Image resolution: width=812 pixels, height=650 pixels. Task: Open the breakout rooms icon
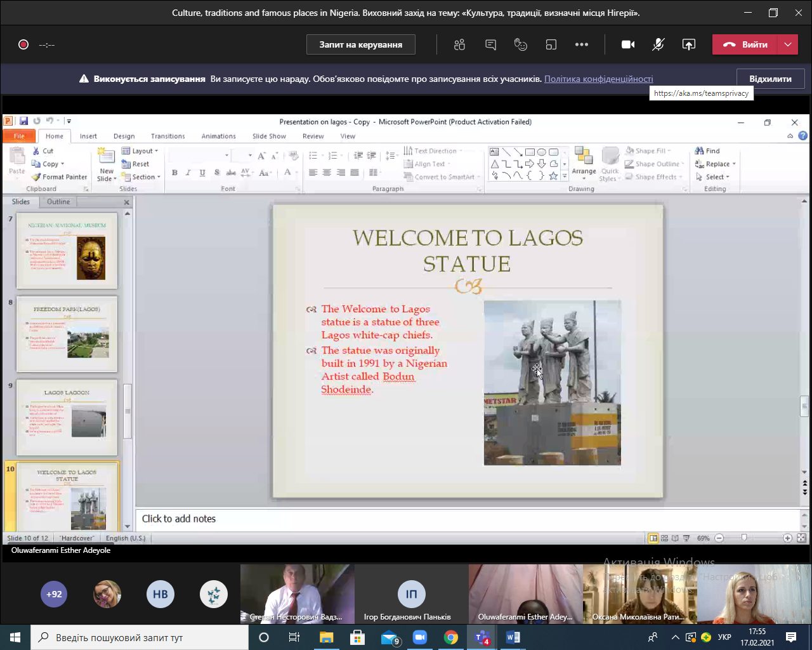[x=551, y=44]
